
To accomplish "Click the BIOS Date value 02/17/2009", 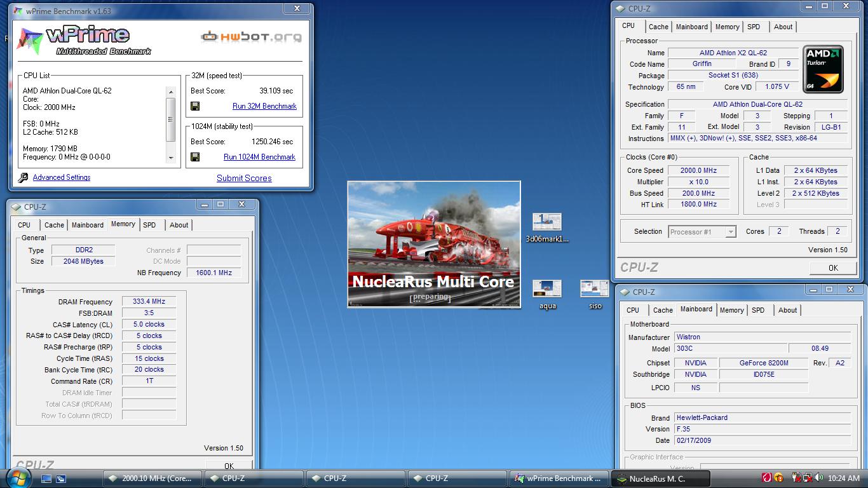I will click(763, 440).
